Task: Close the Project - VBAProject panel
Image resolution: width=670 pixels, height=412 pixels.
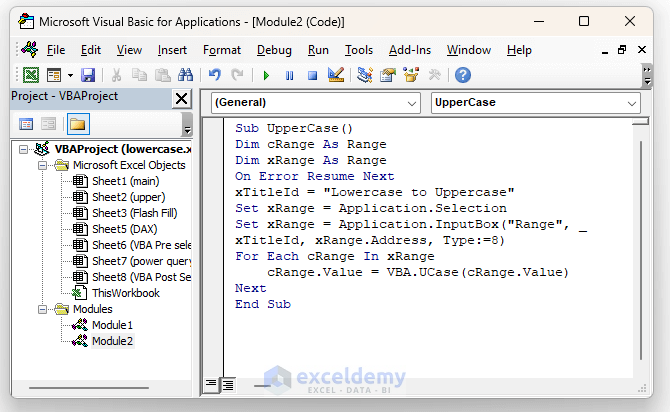Action: click(181, 99)
